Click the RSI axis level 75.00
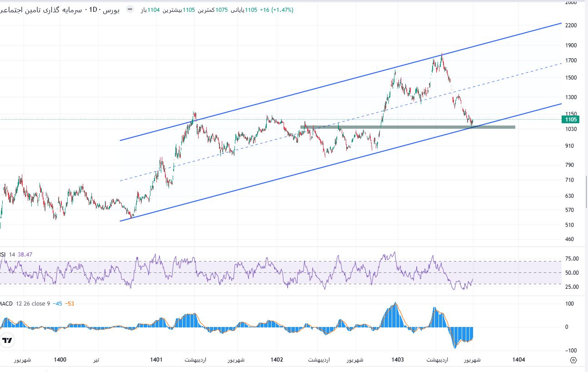The height and width of the screenshot is (372, 588). click(x=571, y=259)
